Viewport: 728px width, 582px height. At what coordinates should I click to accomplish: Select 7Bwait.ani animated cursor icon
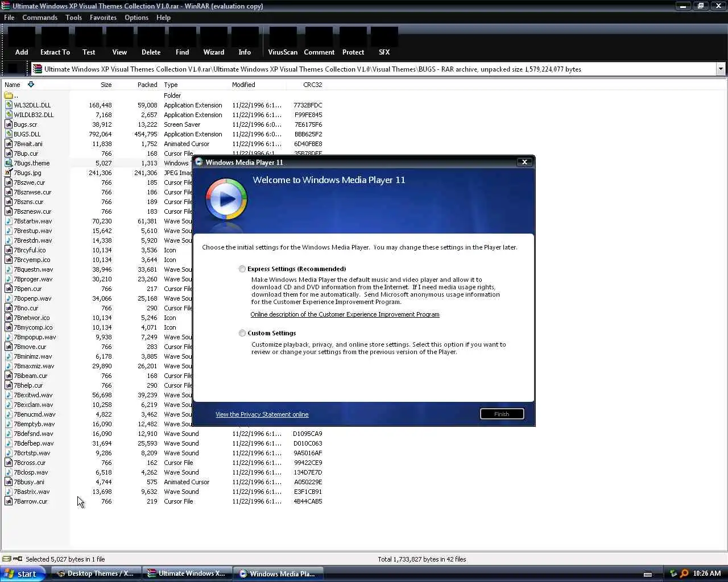(x=9, y=144)
